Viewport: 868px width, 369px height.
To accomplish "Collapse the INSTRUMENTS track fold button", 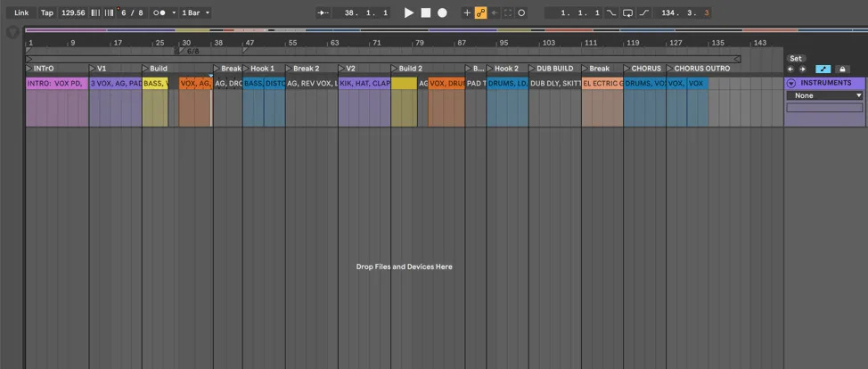I will (x=791, y=83).
